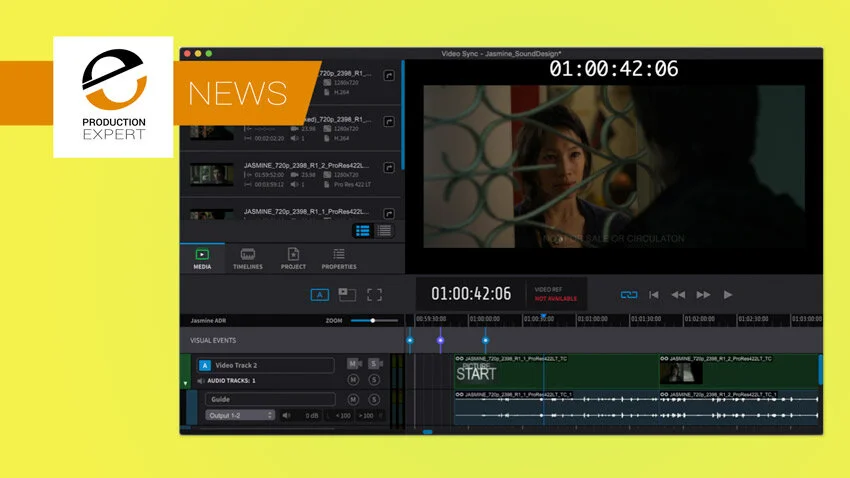
Task: Select JASMINE_720p_2398_R1_2_ProRes422L thumbnail
Action: coord(211,175)
